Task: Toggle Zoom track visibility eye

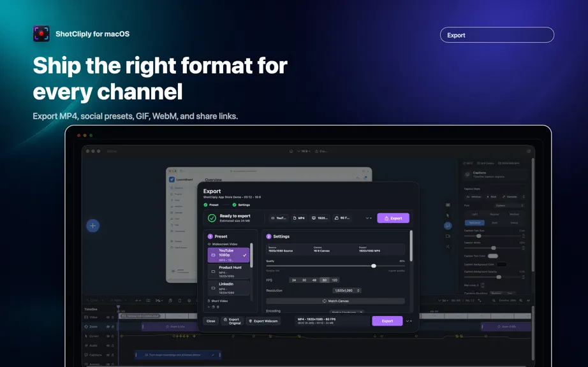Action: point(108,327)
